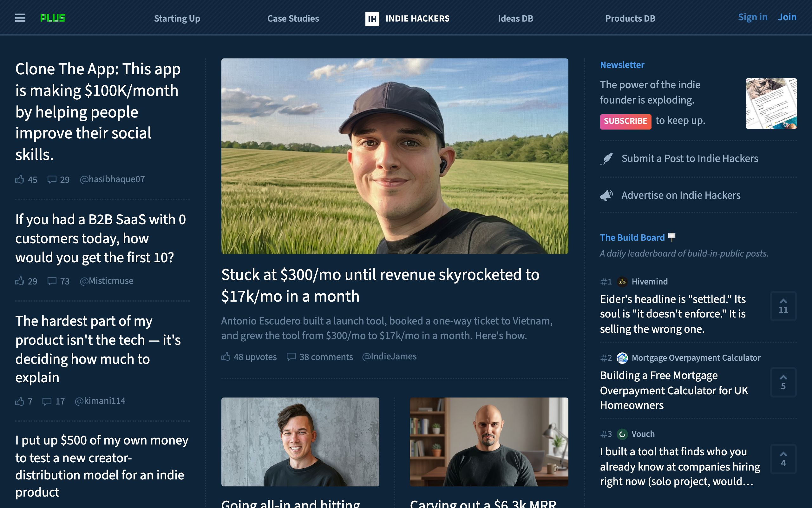812x508 pixels.
Task: Thumbs-up icon on hardest part post
Action: 19,401
